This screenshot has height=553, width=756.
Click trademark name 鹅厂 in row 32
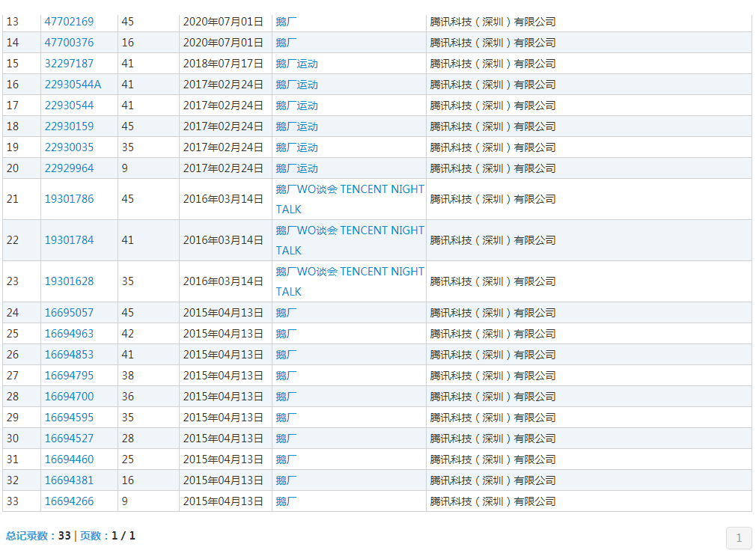click(286, 480)
